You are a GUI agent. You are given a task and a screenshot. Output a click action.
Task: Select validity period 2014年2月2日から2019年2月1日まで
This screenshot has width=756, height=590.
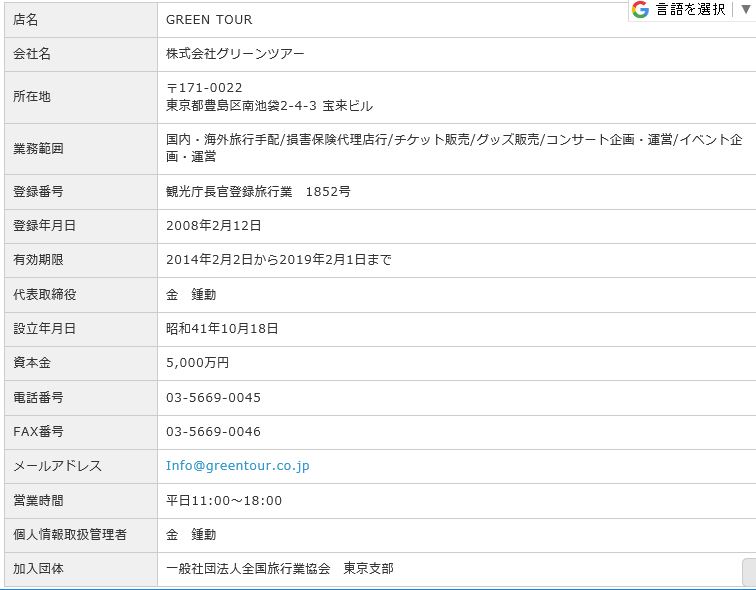click(x=279, y=260)
